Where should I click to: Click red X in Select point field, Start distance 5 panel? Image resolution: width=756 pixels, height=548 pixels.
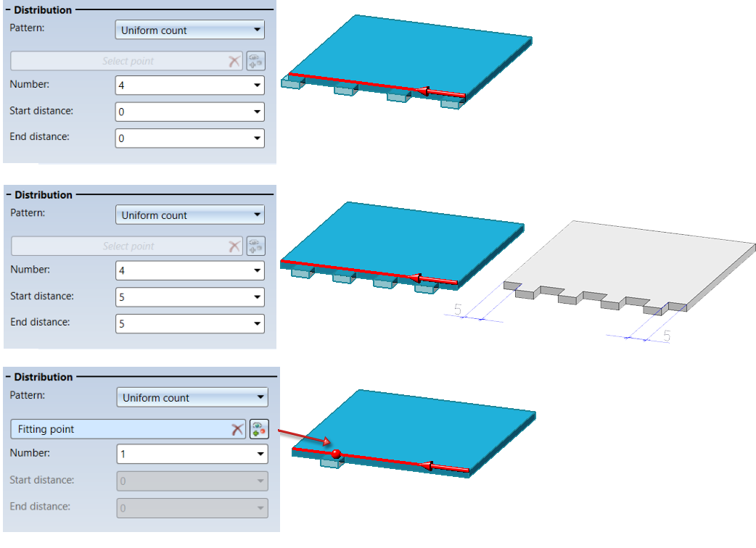(234, 246)
